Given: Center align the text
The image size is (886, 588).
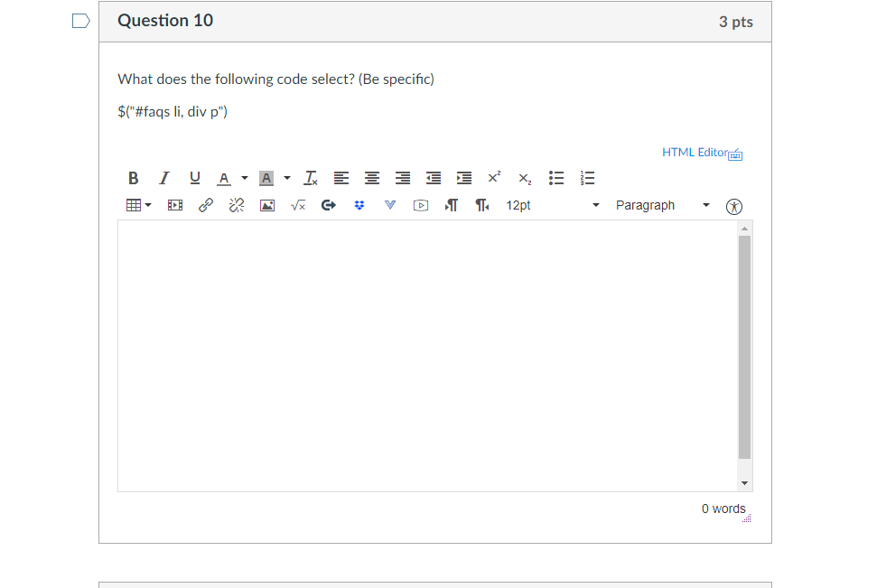Looking at the screenshot, I should pos(372,179).
